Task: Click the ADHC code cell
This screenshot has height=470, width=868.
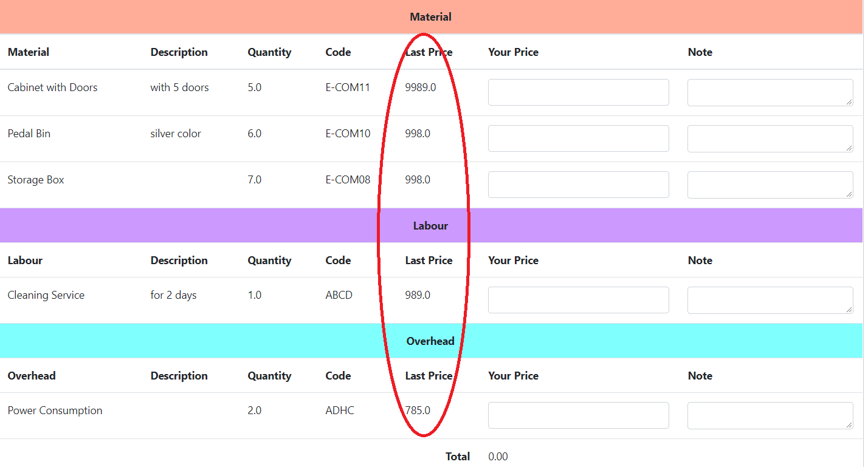Action: pyautogui.click(x=339, y=410)
